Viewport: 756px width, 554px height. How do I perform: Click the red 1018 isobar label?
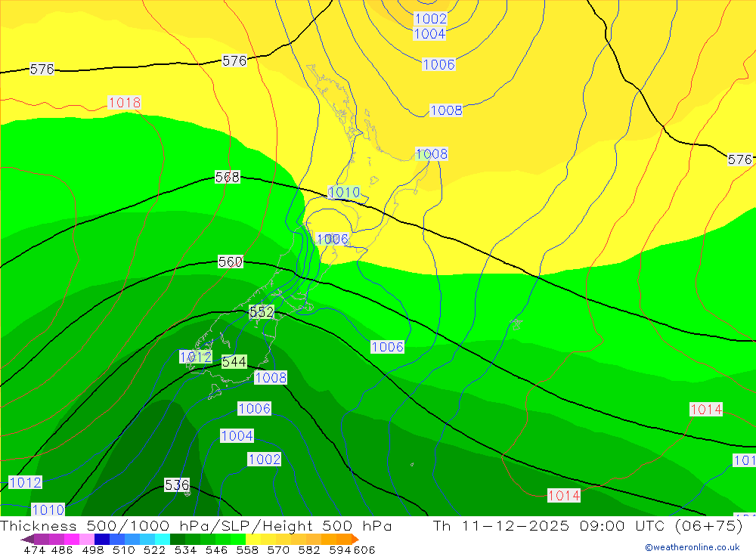pos(125,103)
